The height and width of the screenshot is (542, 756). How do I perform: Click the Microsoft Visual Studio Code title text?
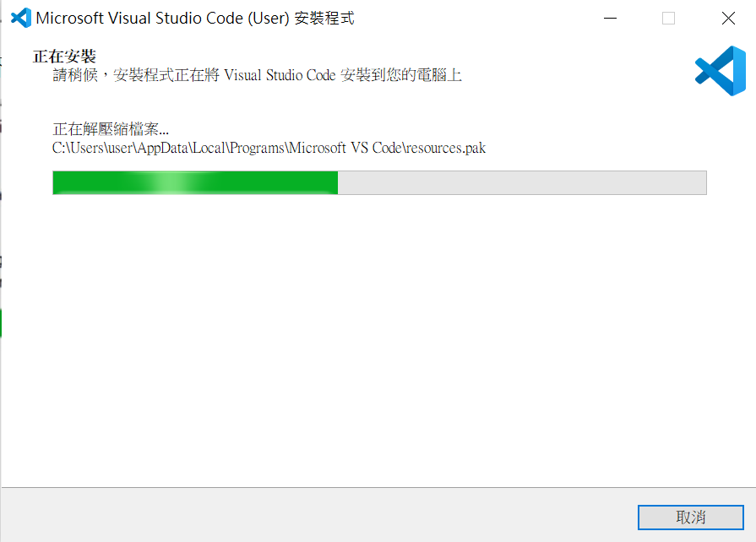[139, 19]
